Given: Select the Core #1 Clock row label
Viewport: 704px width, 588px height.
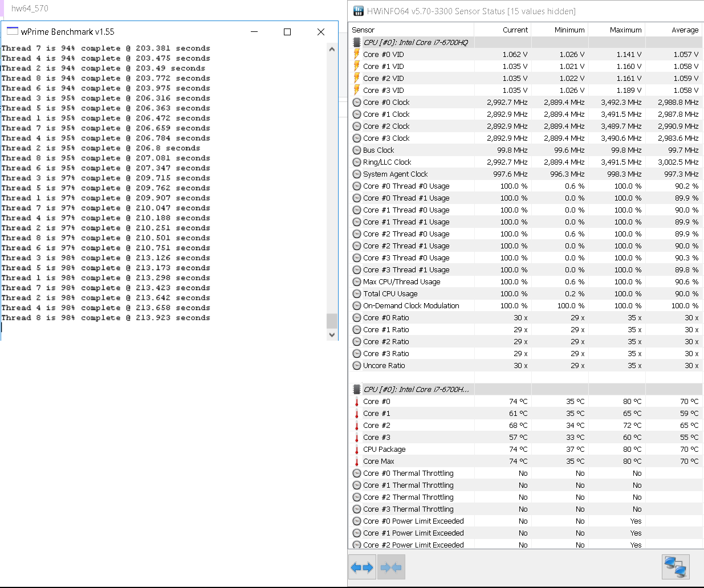Looking at the screenshot, I should (386, 114).
